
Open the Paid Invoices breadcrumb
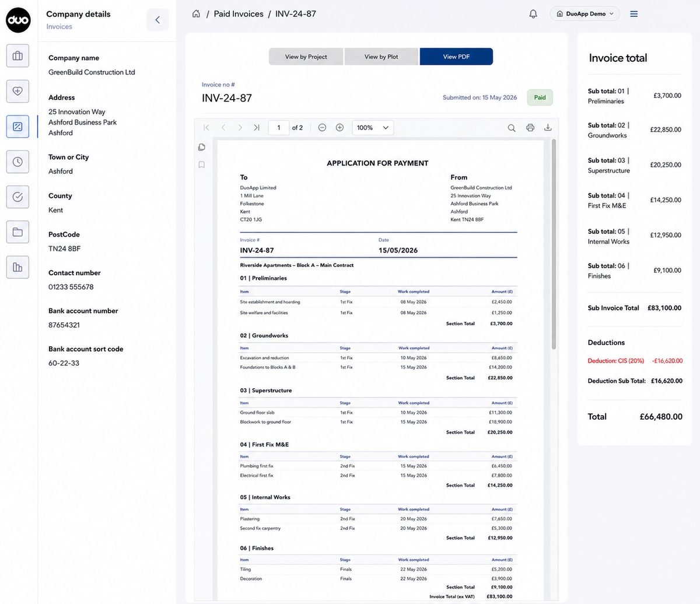pos(239,13)
